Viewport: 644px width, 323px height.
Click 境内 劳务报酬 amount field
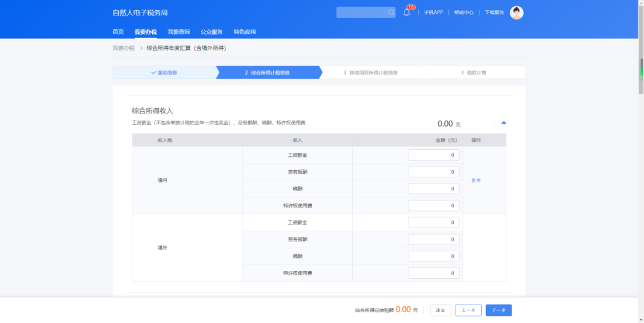[x=434, y=172]
